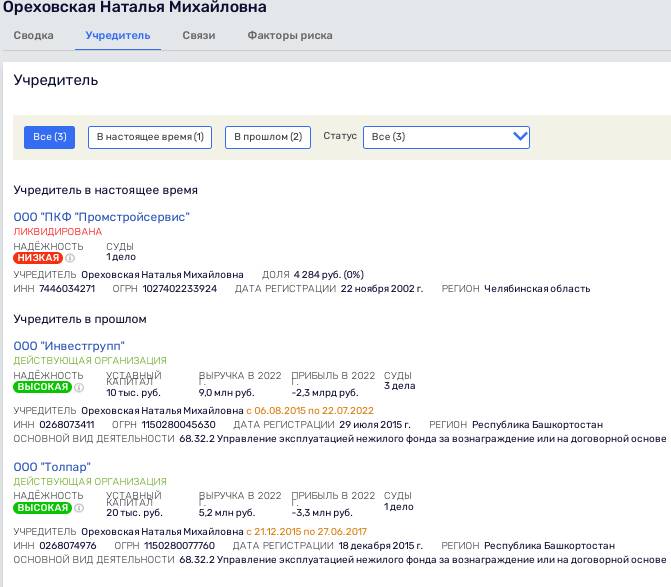Click date range с 21.12.2015 по 27.06.2017
Screen dimensions: 671x587
[306, 532]
